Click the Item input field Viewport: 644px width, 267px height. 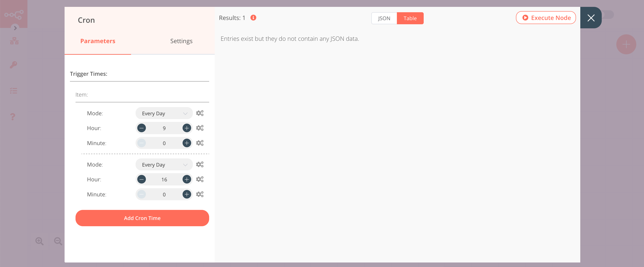142,95
